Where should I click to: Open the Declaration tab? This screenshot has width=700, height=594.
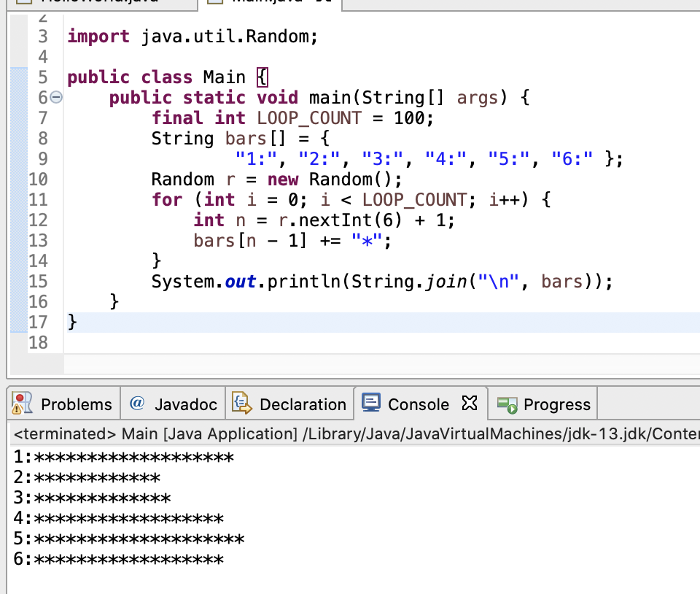(289, 404)
